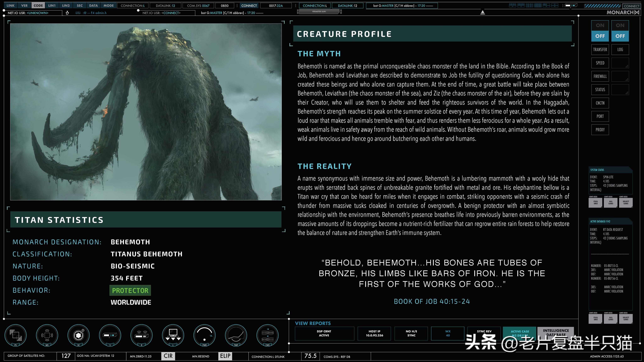
Task: Expand the dropdown box beside STATUS
Action: (x=620, y=89)
